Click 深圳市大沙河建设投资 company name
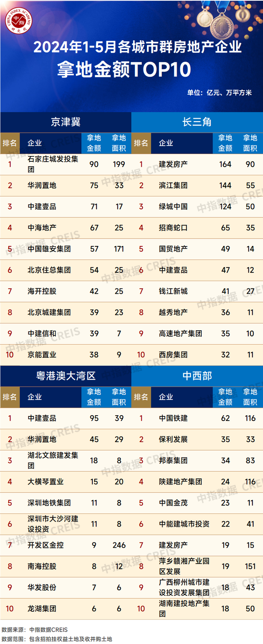Viewport: 263px width, 644px height. (x=53, y=524)
